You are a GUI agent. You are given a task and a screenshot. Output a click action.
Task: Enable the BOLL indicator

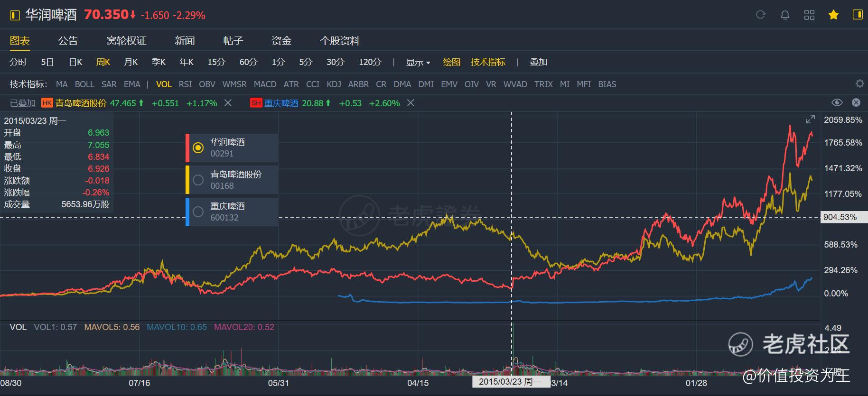pyautogui.click(x=84, y=84)
